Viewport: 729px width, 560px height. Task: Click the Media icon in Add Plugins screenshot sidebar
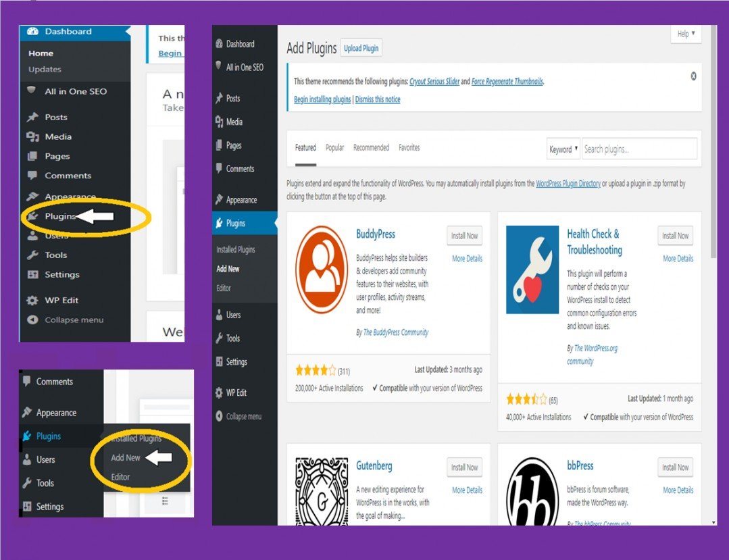point(220,122)
